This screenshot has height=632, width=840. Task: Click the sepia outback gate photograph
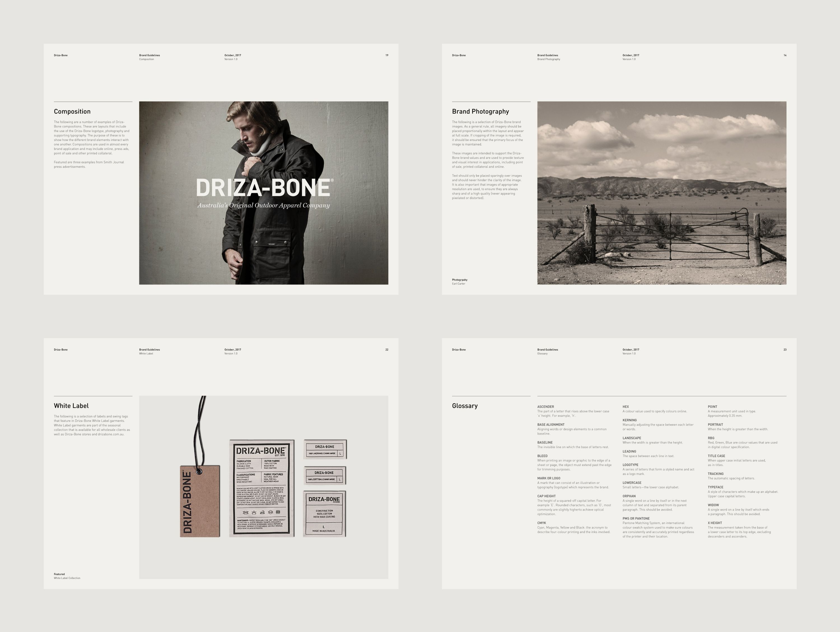pyautogui.click(x=662, y=193)
